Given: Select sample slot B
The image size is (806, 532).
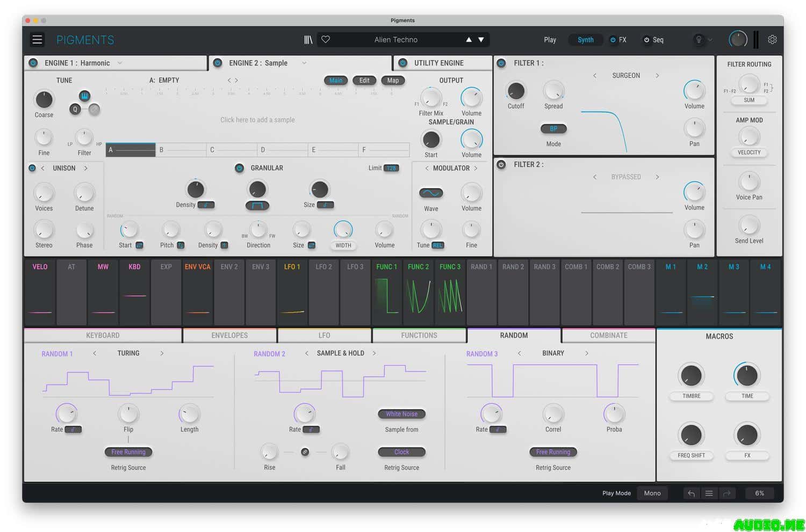Looking at the screenshot, I should click(x=181, y=150).
